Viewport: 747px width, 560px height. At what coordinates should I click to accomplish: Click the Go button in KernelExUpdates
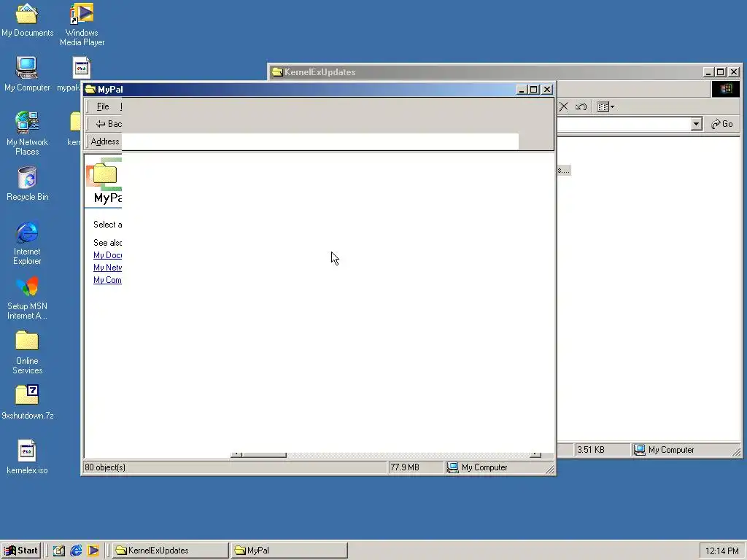click(722, 124)
